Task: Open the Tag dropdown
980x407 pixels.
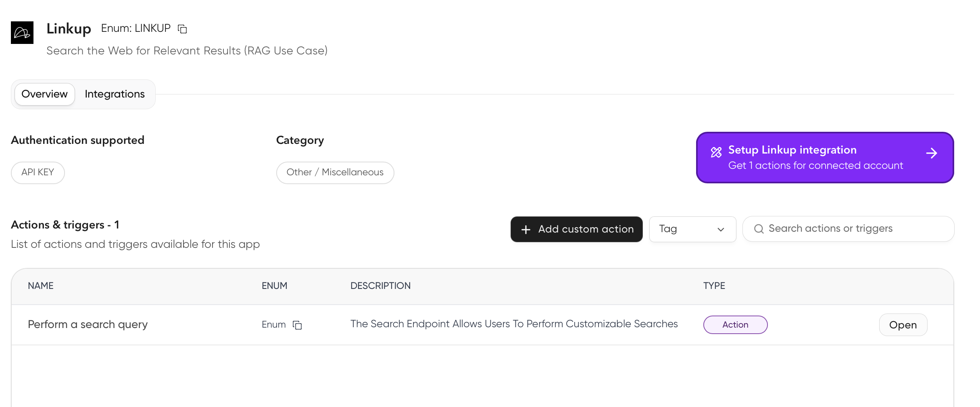Action: (692, 229)
